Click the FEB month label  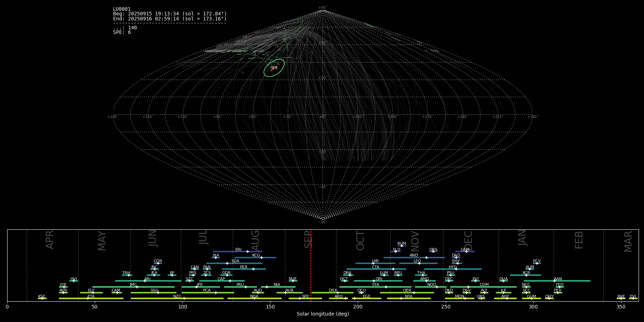pos(579,240)
